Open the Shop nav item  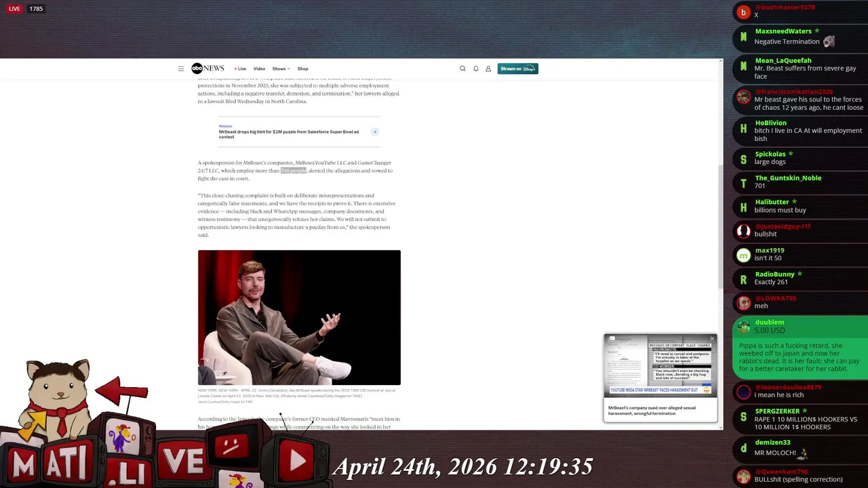coord(302,68)
